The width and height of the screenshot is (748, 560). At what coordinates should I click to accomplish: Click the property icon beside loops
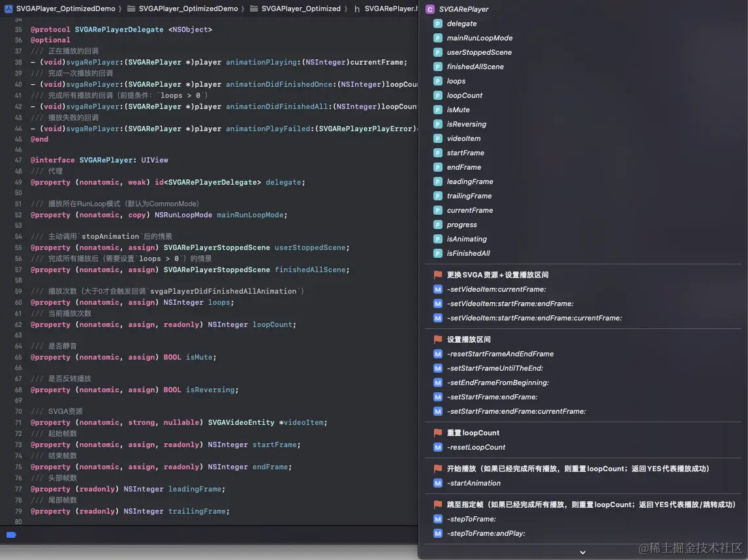(437, 81)
